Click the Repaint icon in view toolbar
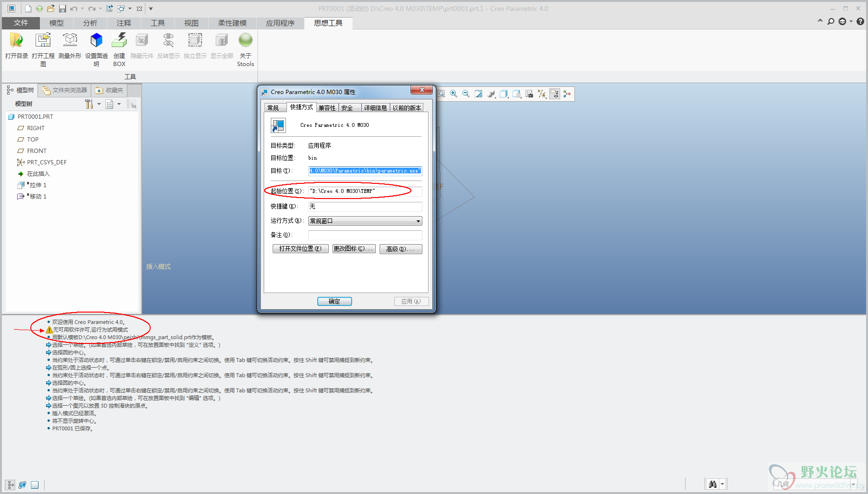Screen dimensions: 868x494 478,94
